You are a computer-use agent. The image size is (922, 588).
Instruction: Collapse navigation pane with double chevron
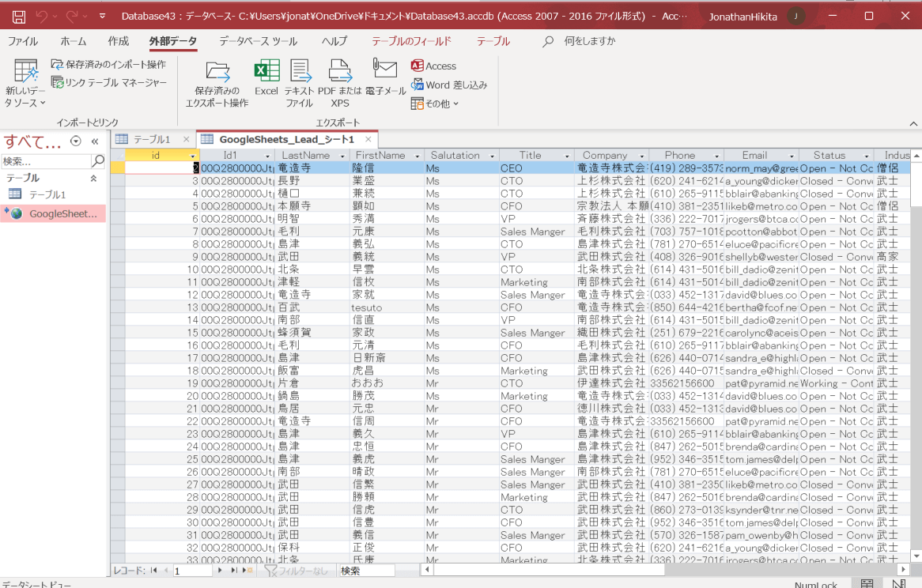click(95, 141)
